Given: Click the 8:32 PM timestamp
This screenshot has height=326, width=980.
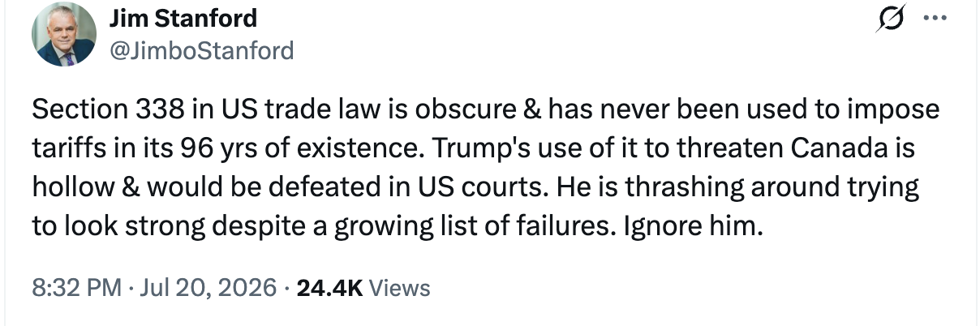Looking at the screenshot, I should [76, 287].
